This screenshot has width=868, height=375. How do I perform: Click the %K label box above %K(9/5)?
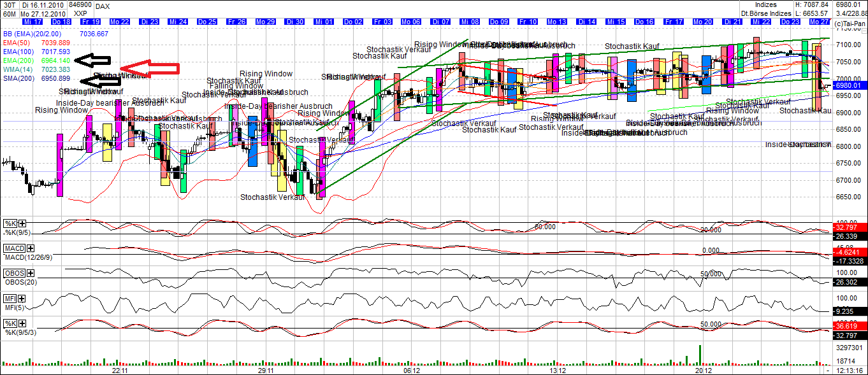pyautogui.click(x=10, y=223)
